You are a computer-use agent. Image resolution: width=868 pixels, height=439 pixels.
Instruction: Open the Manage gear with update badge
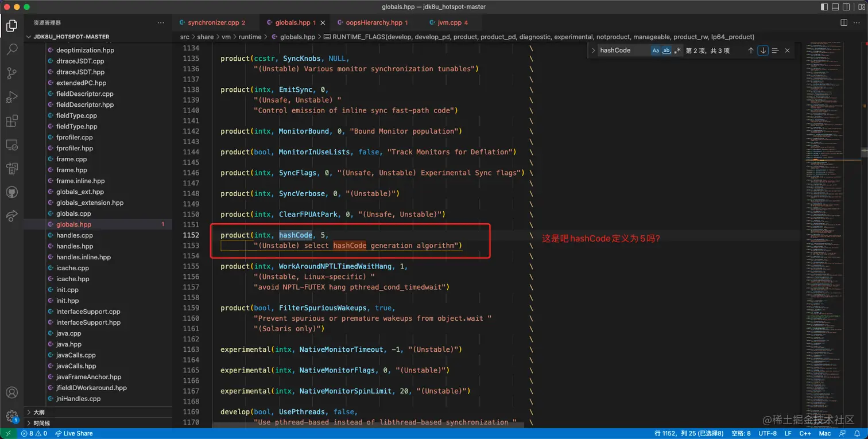(11, 415)
